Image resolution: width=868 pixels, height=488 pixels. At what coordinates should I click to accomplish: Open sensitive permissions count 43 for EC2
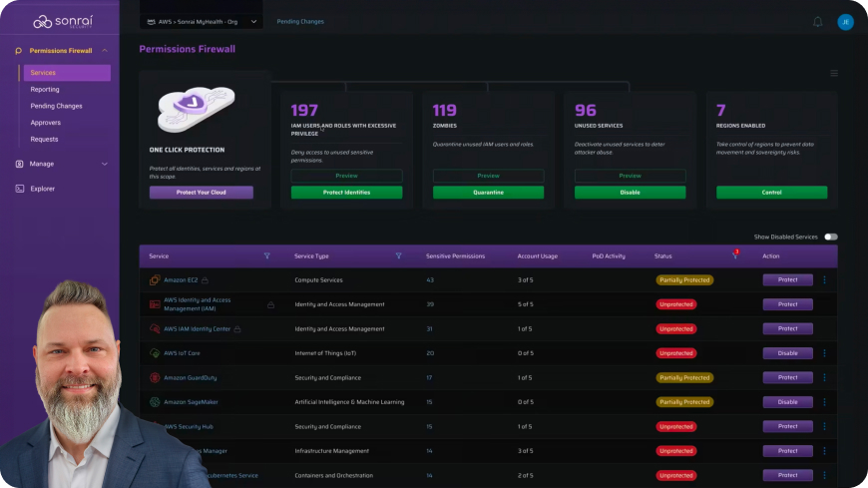[x=430, y=280]
